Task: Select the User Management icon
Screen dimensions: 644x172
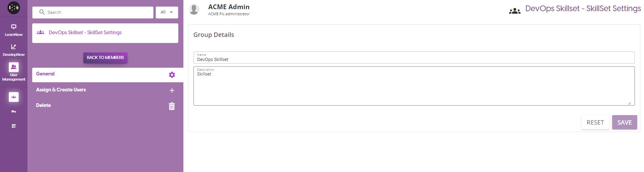Action: pos(14,67)
